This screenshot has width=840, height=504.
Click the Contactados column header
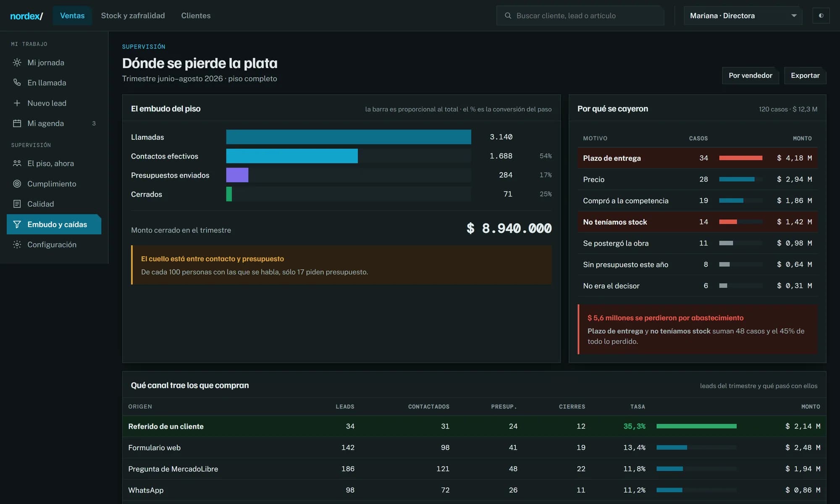click(428, 407)
